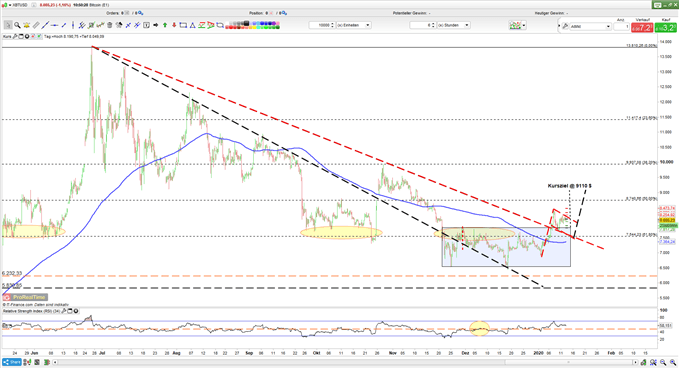Image resolution: width=679 pixels, height=368 pixels.
Task: Select the black right arrow tool
Action: point(155,25)
